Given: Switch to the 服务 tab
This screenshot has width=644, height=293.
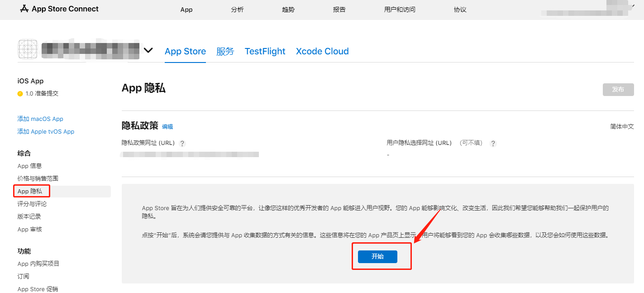Looking at the screenshot, I should (225, 51).
